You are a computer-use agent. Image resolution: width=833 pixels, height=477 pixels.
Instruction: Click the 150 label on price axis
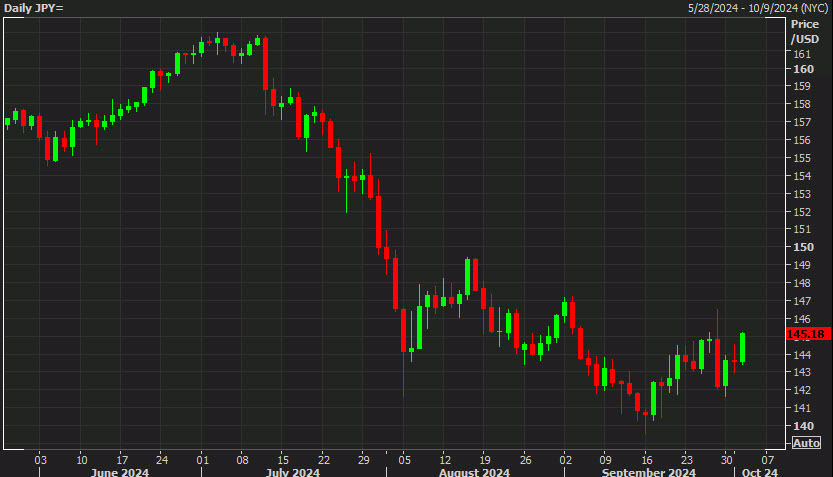point(802,247)
